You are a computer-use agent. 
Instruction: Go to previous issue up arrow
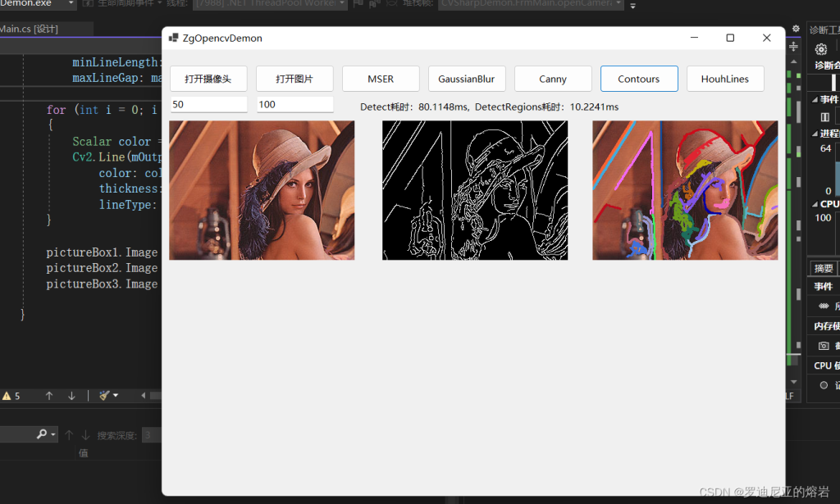tap(49, 395)
